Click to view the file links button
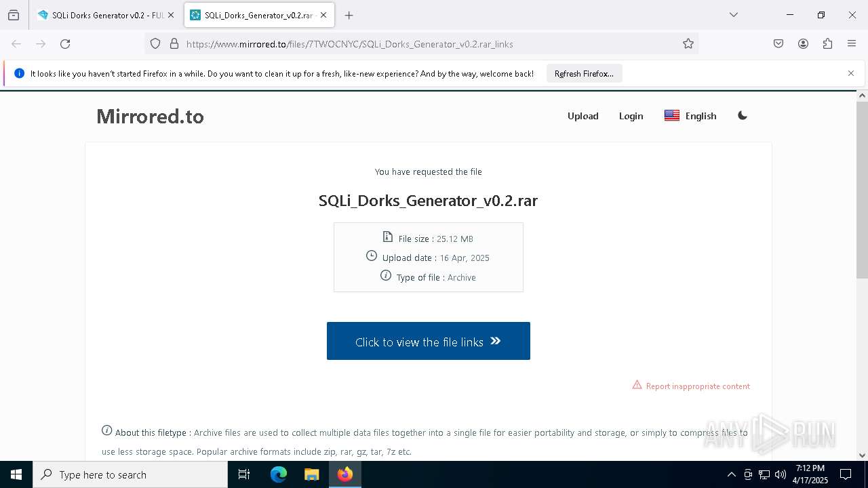Viewport: 868px width, 488px height. (429, 341)
